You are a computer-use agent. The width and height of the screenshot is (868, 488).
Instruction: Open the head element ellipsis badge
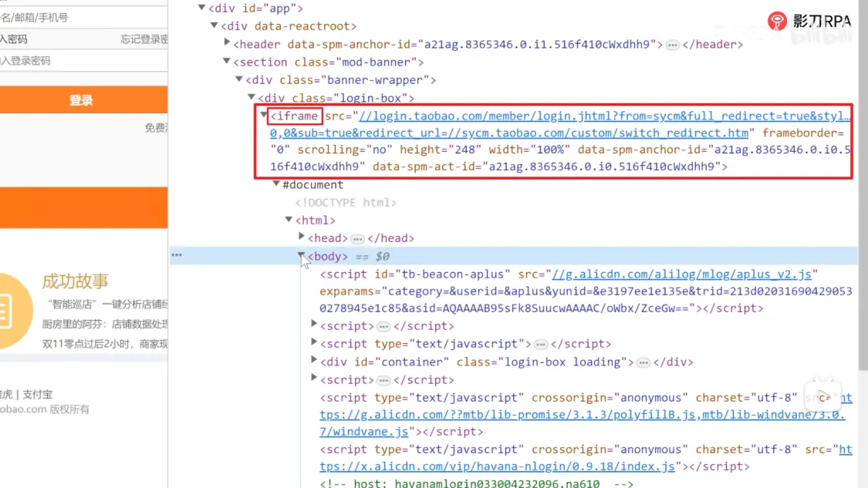coord(357,239)
